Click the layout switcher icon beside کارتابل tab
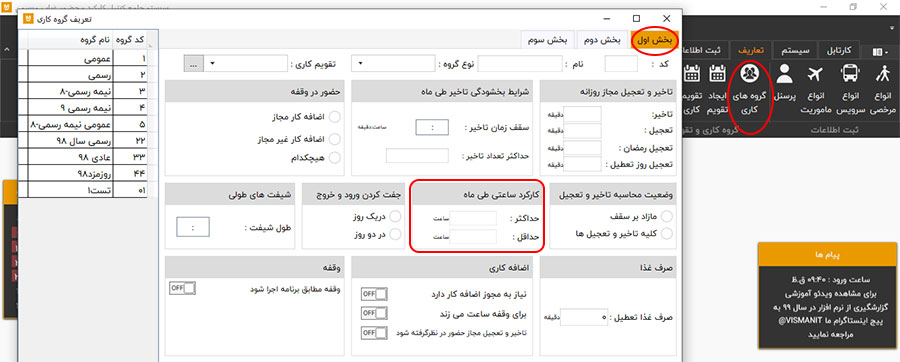The image size is (900, 362). pos(879,52)
